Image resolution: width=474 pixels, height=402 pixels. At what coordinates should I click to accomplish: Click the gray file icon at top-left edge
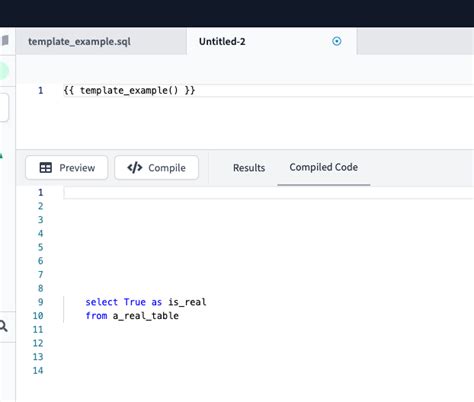point(5,41)
